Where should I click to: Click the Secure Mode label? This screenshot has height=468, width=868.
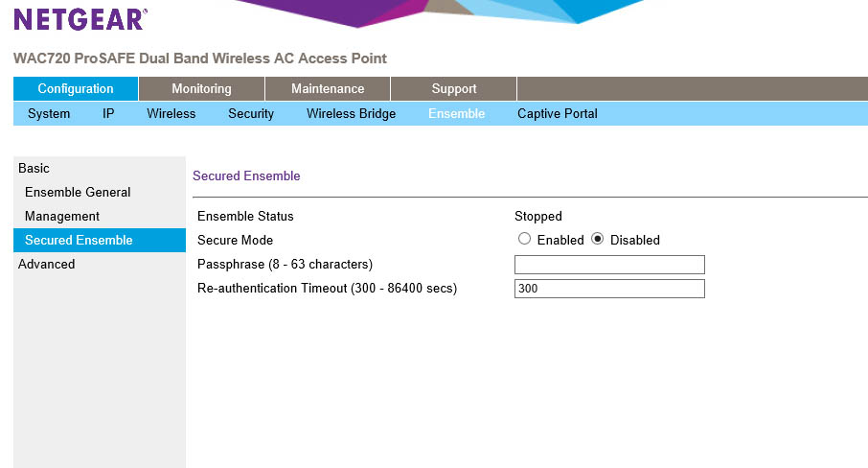click(235, 241)
